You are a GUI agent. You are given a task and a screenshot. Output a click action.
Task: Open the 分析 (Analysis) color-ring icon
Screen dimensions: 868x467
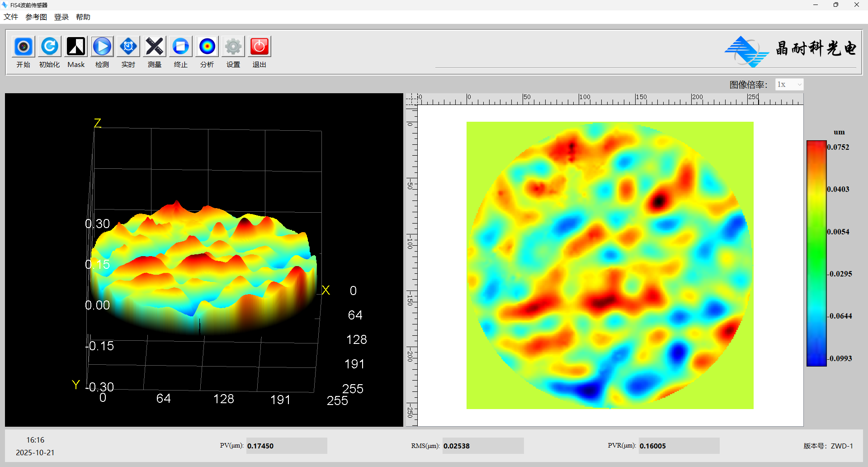[207, 47]
